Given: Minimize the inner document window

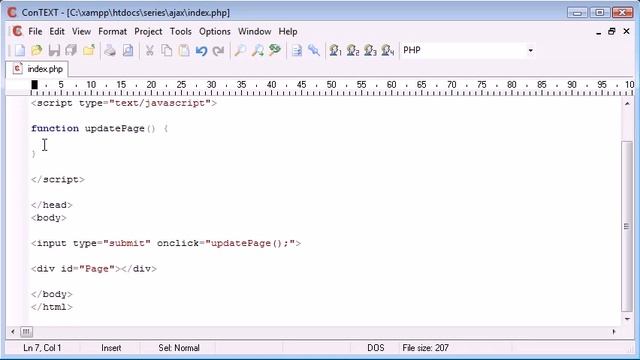Looking at the screenshot, I should [x=598, y=31].
